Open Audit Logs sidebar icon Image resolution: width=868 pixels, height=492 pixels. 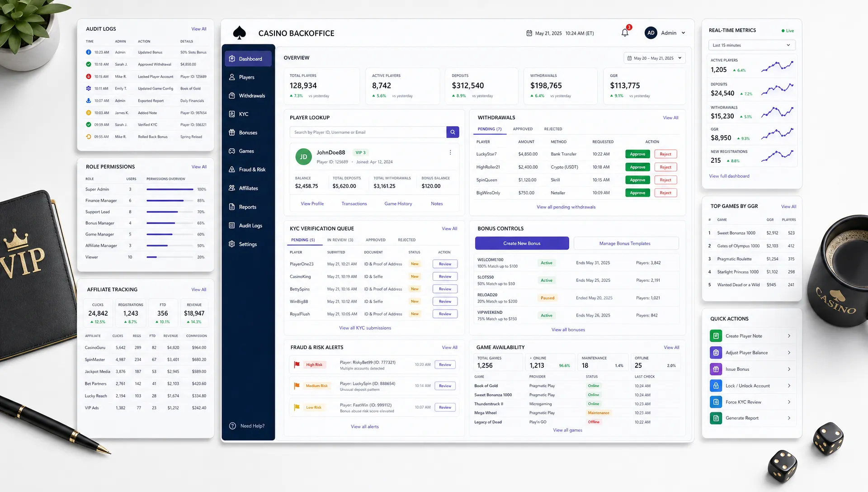coord(232,225)
